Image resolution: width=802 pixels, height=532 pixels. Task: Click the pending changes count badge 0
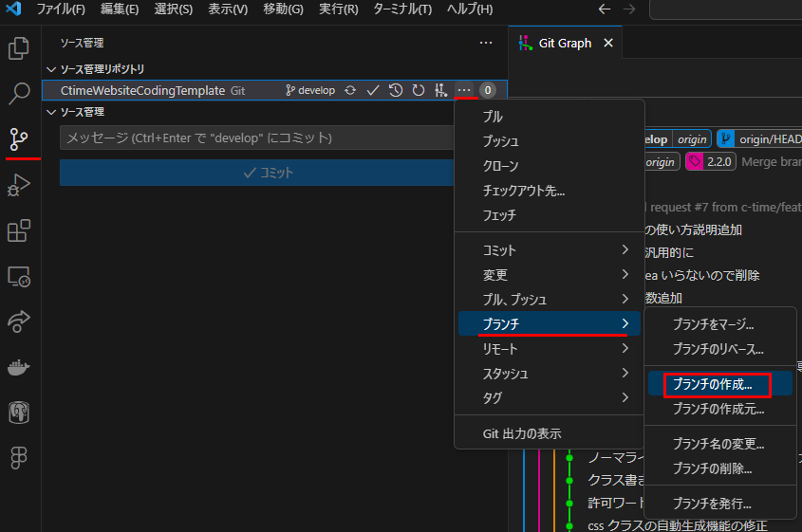pyautogui.click(x=488, y=90)
